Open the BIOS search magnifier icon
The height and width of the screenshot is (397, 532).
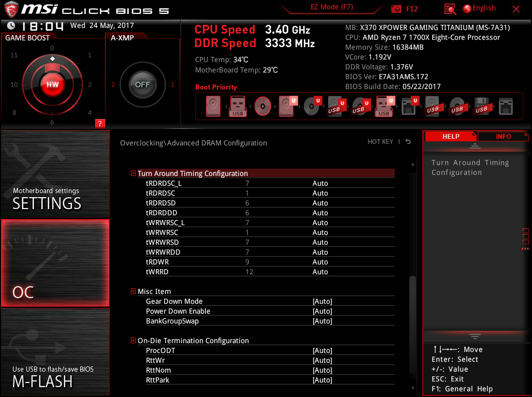(x=450, y=9)
